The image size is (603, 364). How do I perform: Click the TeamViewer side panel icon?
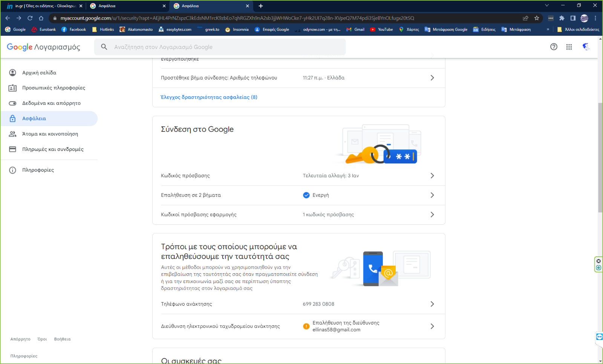[x=599, y=337]
